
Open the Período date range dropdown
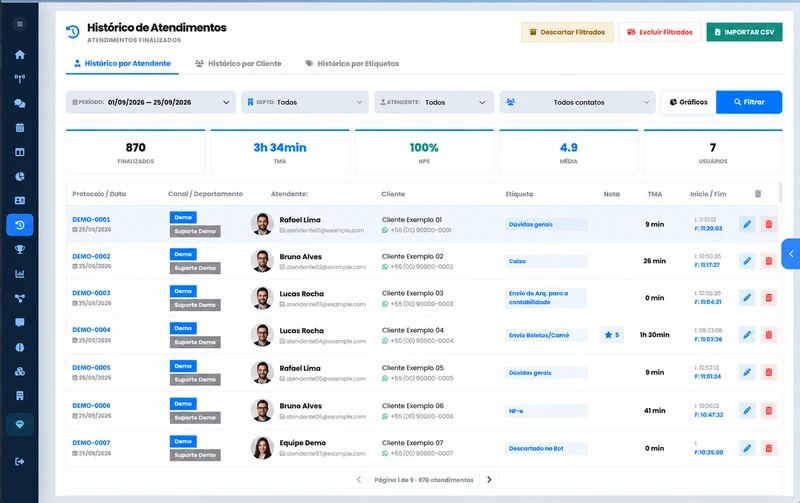click(x=151, y=102)
